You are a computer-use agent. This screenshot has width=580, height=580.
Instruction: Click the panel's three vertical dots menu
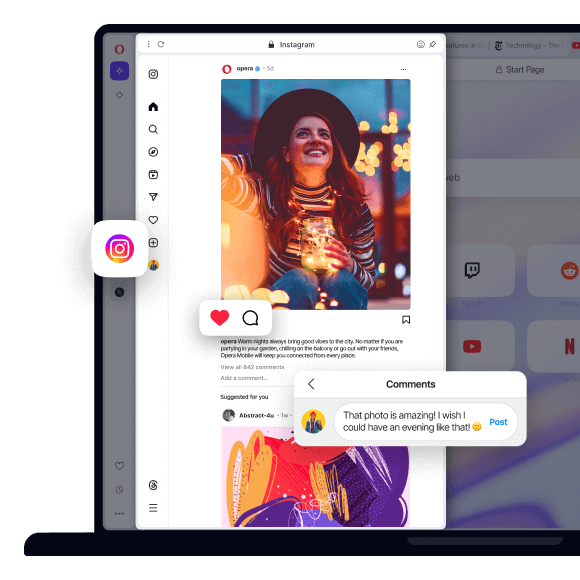point(149,44)
